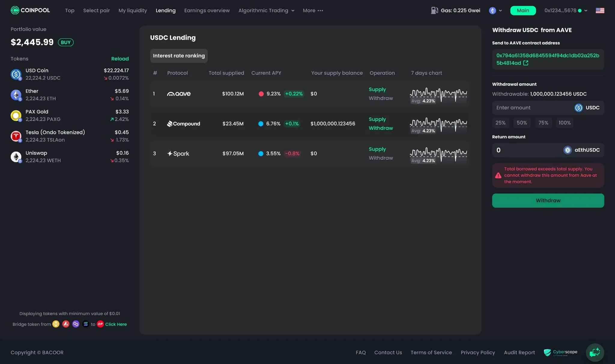This screenshot has width=615, height=364.
Task: Expand the network chevron next to Ethereum icon
Action: [x=500, y=11]
